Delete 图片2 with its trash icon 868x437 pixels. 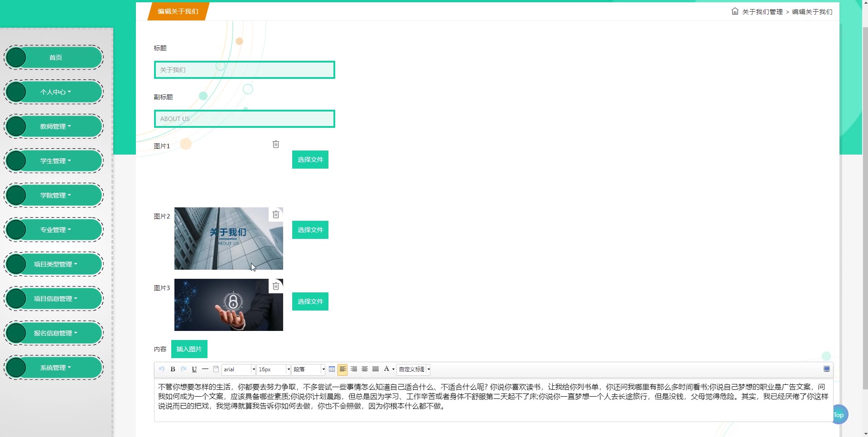[276, 214]
